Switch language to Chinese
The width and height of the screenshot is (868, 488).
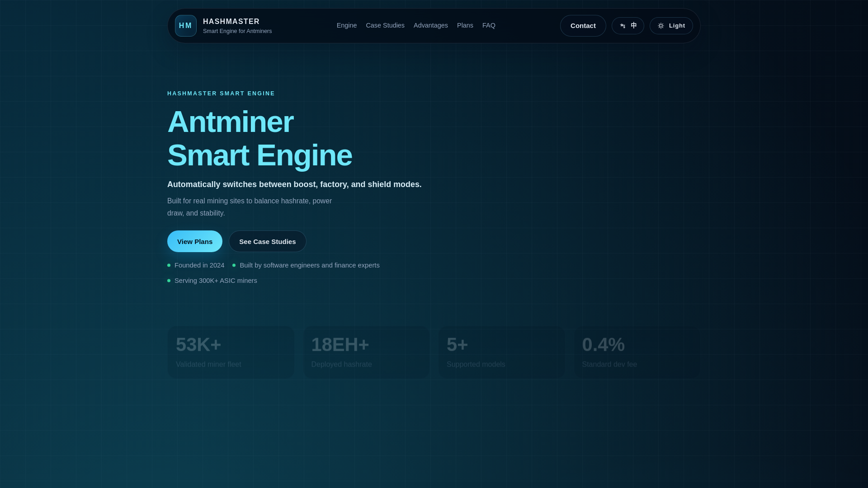click(x=627, y=26)
